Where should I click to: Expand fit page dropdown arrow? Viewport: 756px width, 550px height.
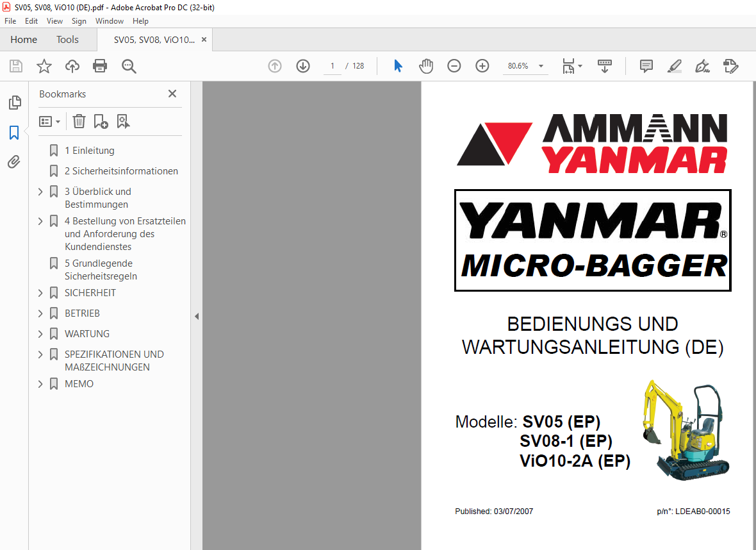580,66
